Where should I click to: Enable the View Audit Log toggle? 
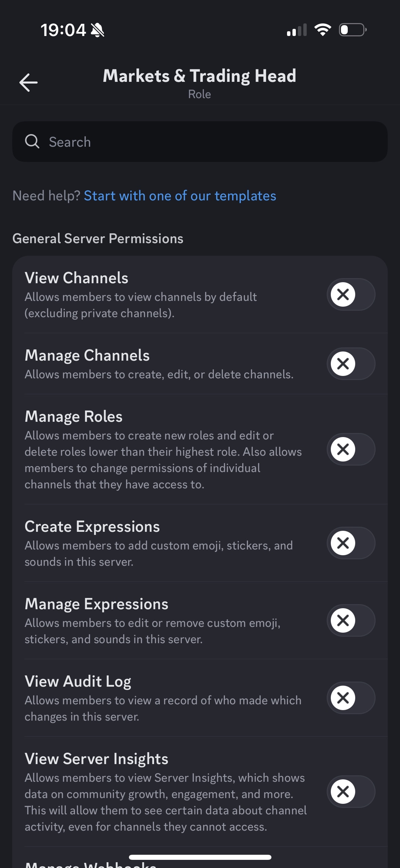point(351,698)
